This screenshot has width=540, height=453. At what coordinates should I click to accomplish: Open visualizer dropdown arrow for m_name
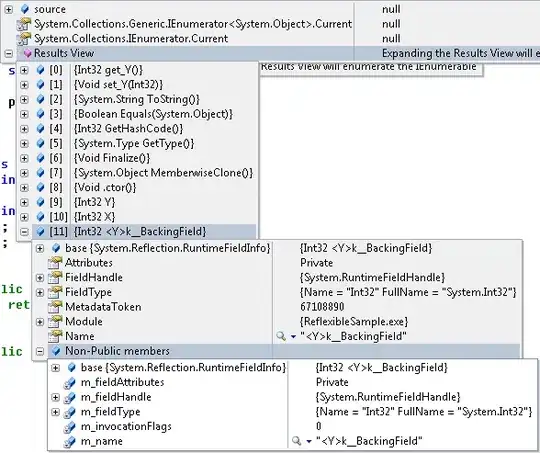click(309, 441)
